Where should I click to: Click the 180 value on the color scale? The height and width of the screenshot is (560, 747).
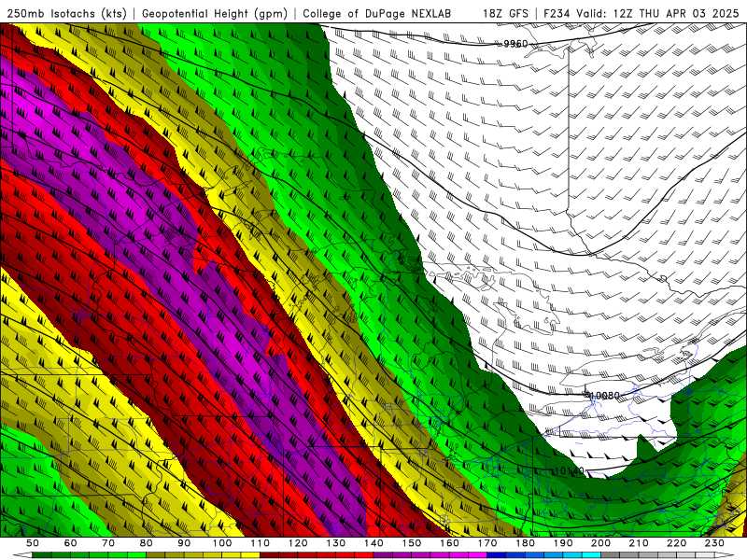(525, 543)
